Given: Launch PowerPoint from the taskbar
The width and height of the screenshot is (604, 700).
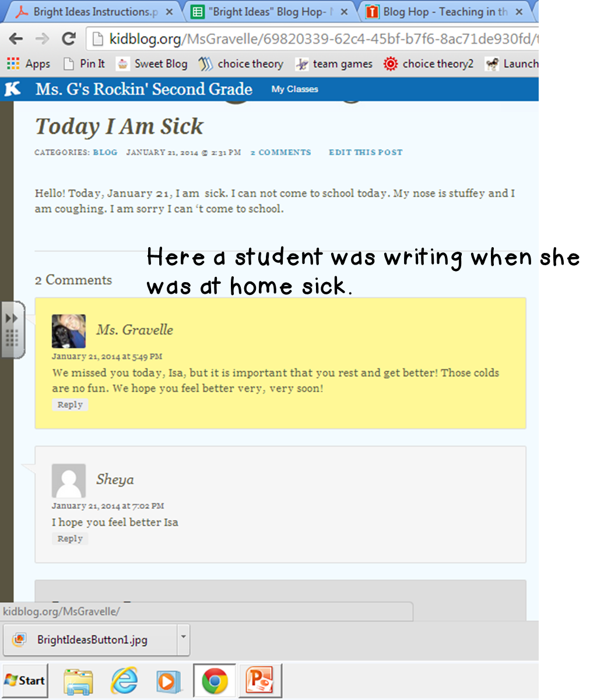Looking at the screenshot, I should (259, 680).
